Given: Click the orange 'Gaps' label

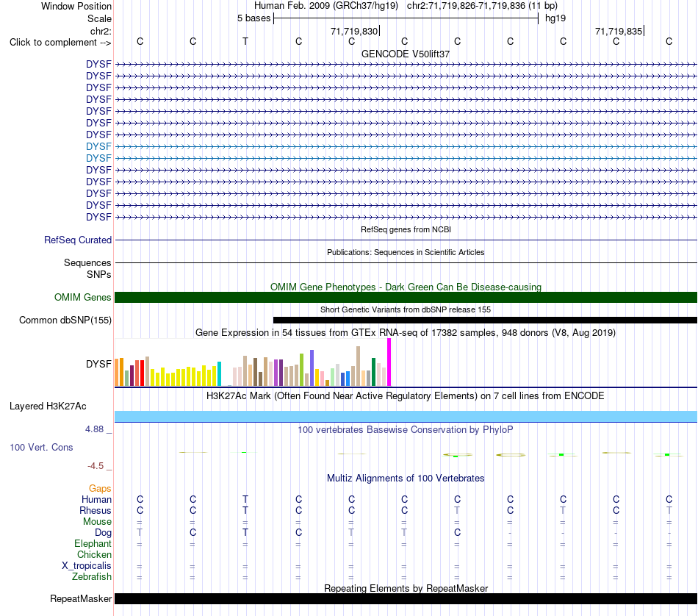Looking at the screenshot, I should 100,489.
